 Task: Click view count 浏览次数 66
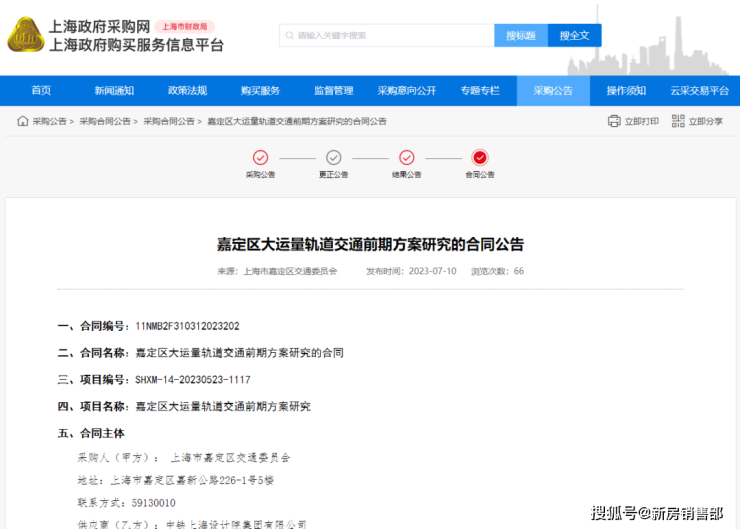[497, 271]
